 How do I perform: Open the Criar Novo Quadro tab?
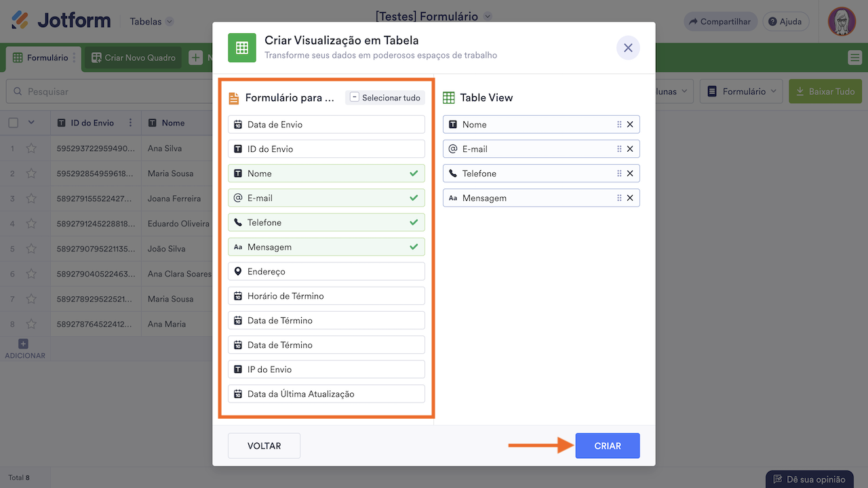coord(134,58)
